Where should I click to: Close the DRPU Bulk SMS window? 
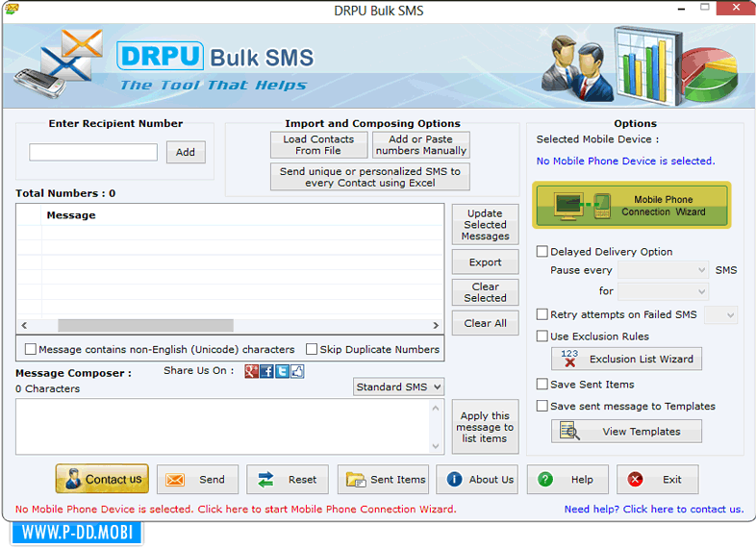736,8
